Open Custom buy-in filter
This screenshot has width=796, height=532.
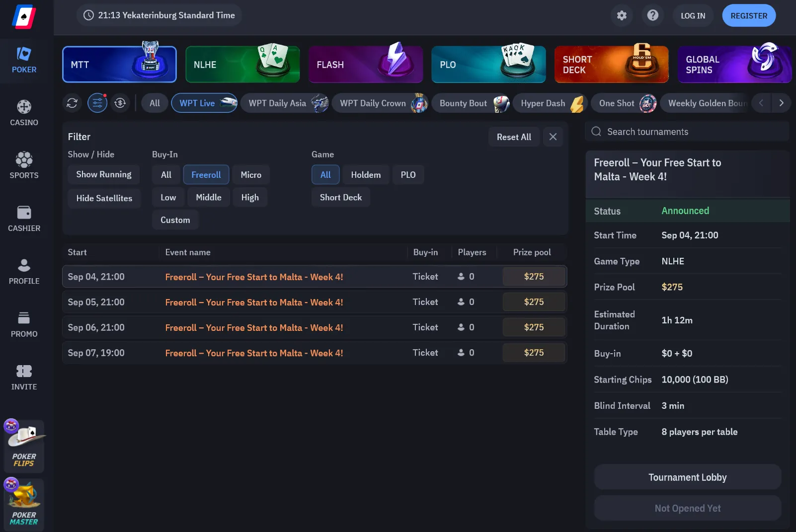(x=175, y=220)
